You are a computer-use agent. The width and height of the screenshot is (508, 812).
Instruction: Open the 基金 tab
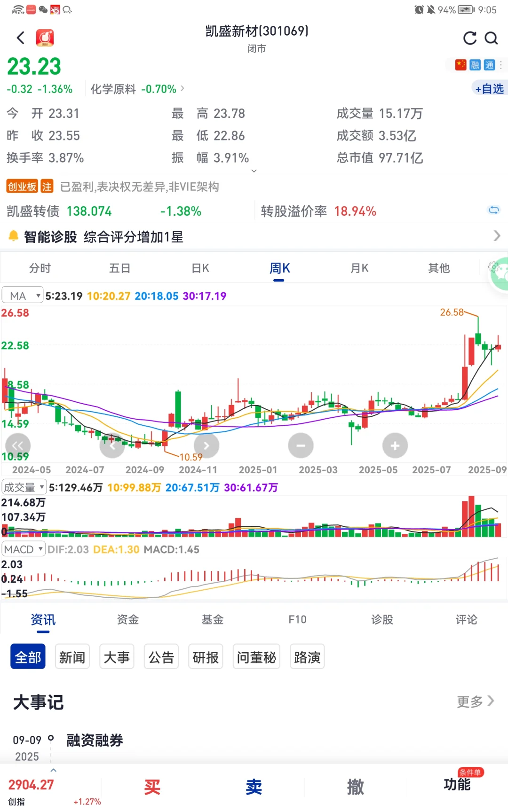[212, 619]
